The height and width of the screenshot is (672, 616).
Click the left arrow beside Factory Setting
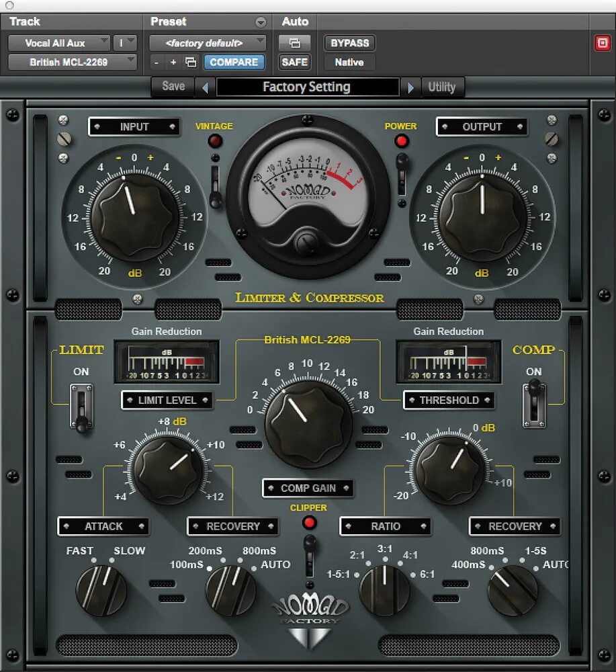pos(206,86)
